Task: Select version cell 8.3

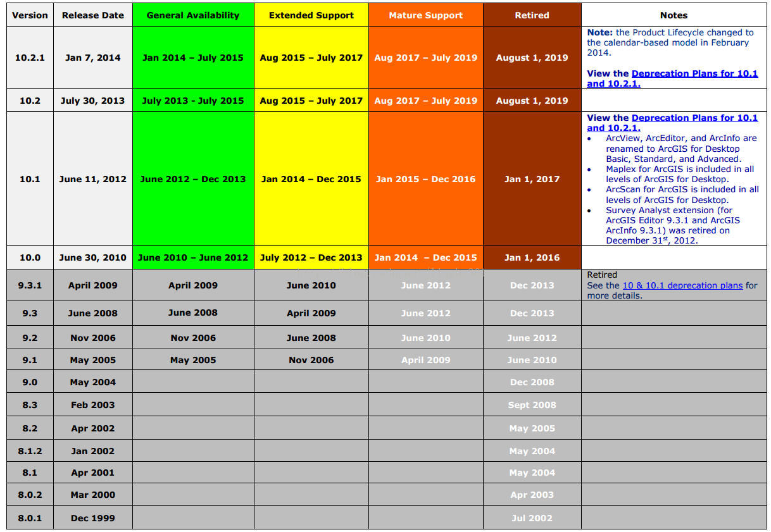Action: pyautogui.click(x=30, y=405)
